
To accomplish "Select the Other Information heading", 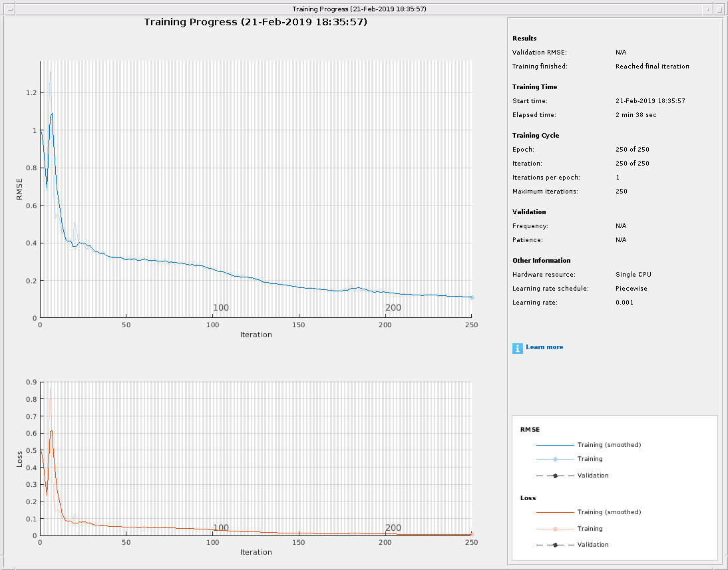I will (x=542, y=261).
